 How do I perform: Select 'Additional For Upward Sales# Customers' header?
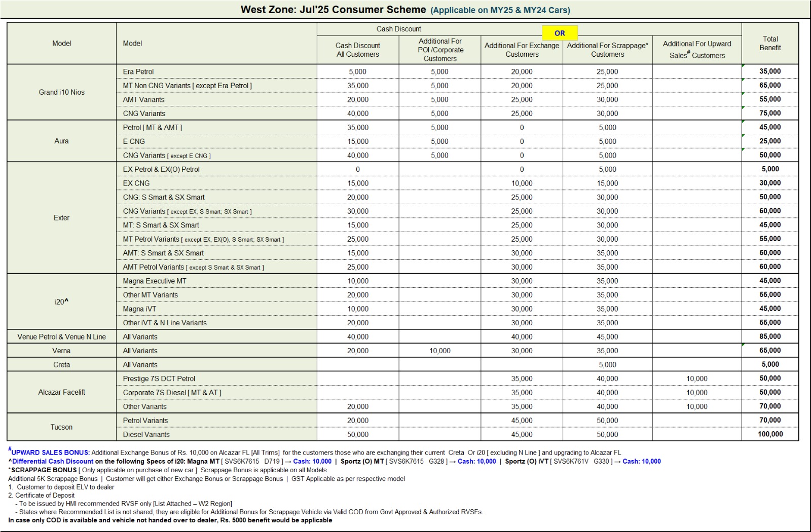(697, 50)
